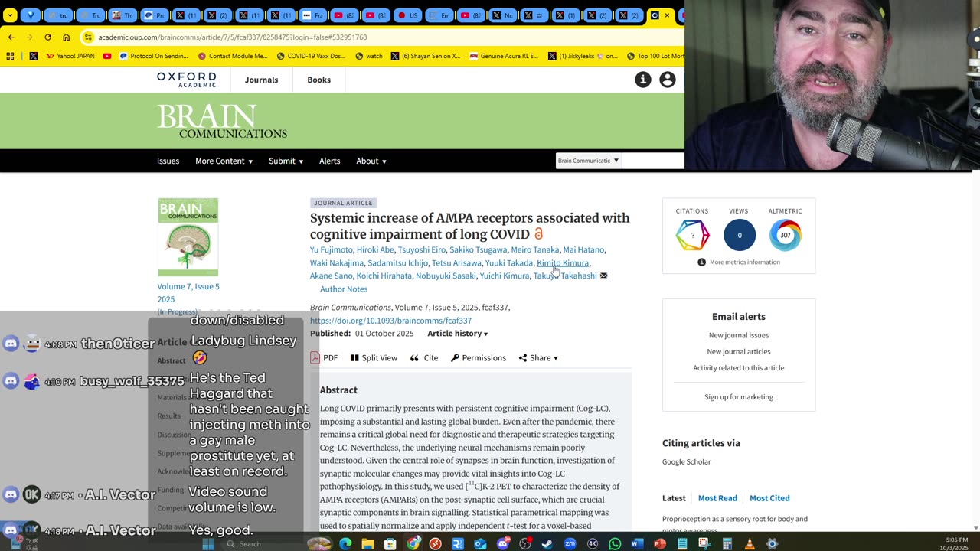Viewport: 980px width, 551px height.
Task: Switch to the 'Fra' browser tab
Action: click(x=312, y=15)
